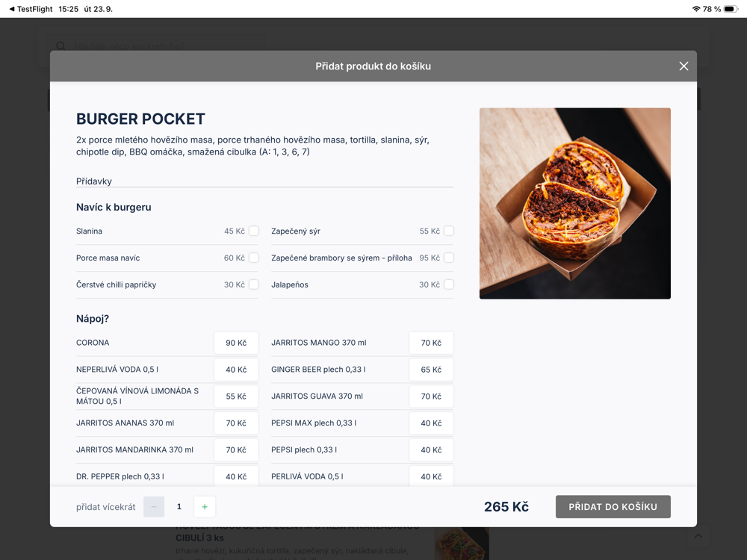Check Zapečené brambory se sýrem příloha

coord(449,258)
